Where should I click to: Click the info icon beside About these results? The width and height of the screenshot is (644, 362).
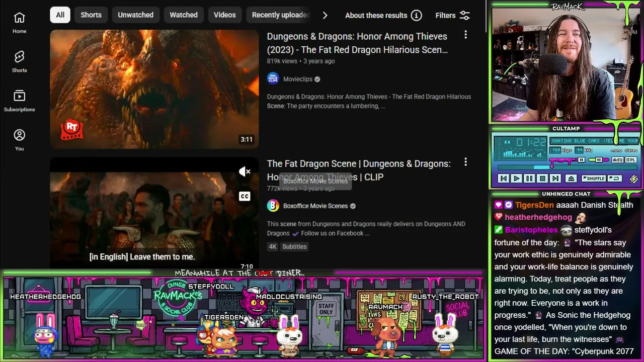click(x=416, y=15)
